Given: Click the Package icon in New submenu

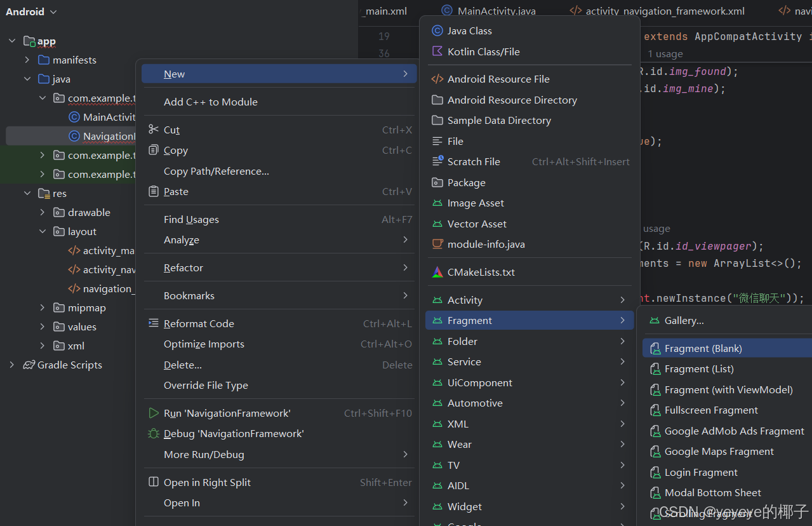Looking at the screenshot, I should coord(437,182).
